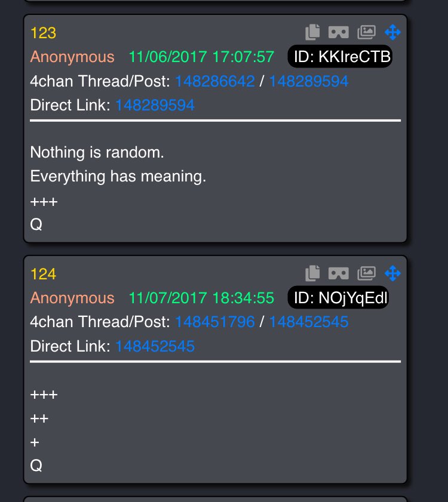Open post link 148289594 beside the thread number

[x=309, y=81]
